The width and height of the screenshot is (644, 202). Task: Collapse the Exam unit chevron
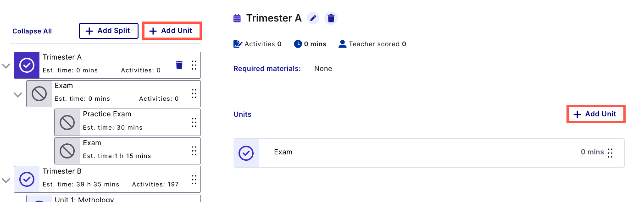click(18, 94)
